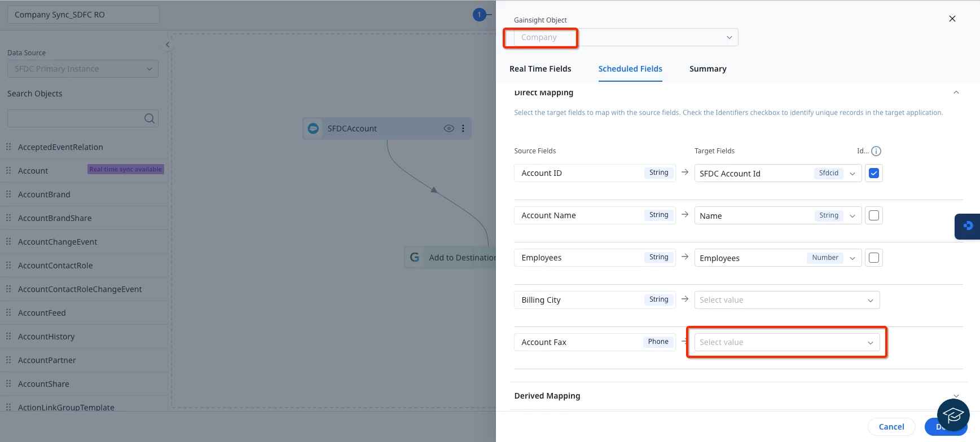Image resolution: width=980 pixels, height=442 pixels.
Task: Grab drag handle for AccountHistory
Action: click(x=8, y=336)
